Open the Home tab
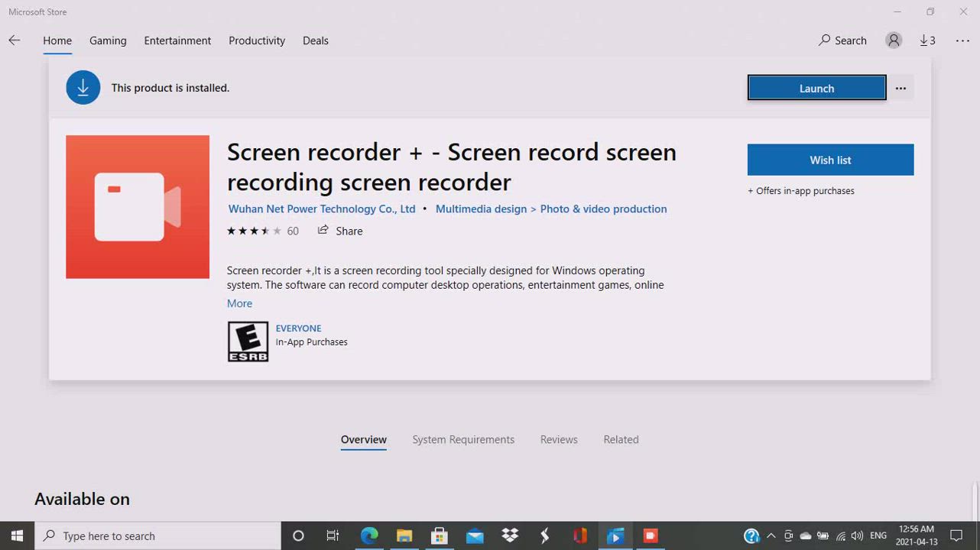This screenshot has width=980, height=550. [57, 40]
